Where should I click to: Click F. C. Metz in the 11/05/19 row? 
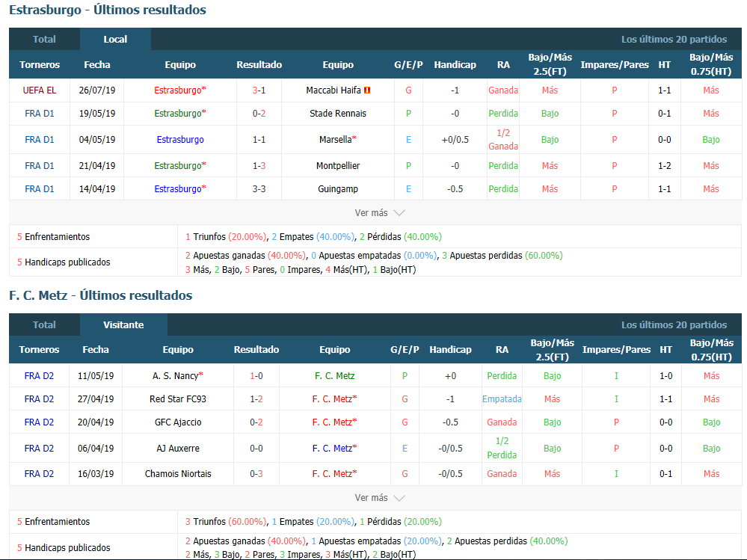click(334, 376)
